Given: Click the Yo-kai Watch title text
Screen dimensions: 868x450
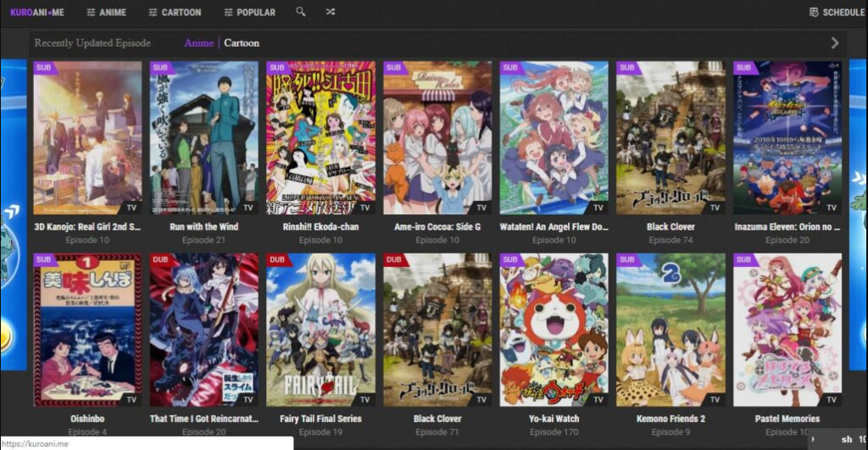Looking at the screenshot, I should tap(554, 419).
